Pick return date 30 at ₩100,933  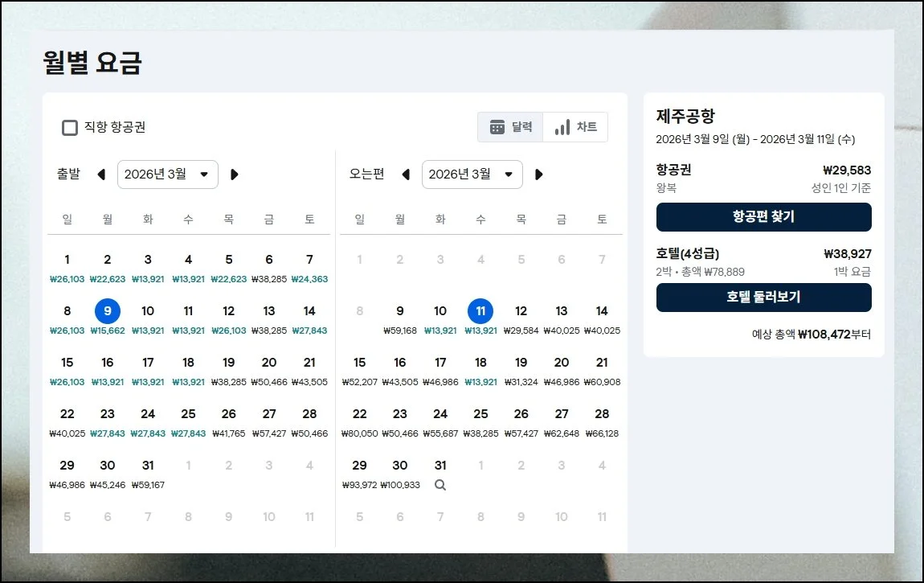(400, 471)
